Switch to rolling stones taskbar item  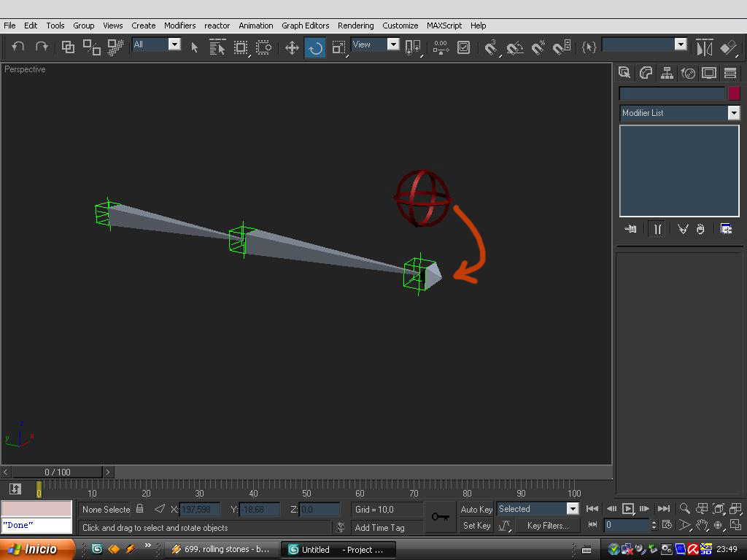(x=223, y=549)
